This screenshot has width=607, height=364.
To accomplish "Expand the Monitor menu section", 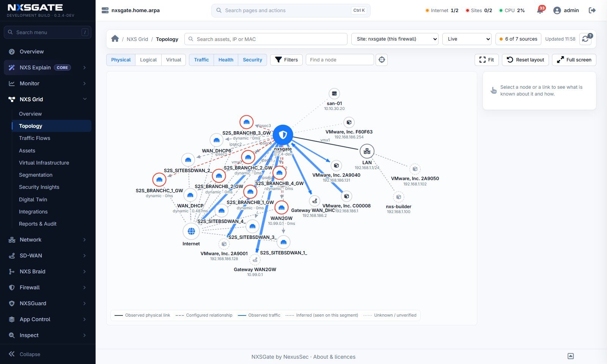I will pyautogui.click(x=48, y=83).
